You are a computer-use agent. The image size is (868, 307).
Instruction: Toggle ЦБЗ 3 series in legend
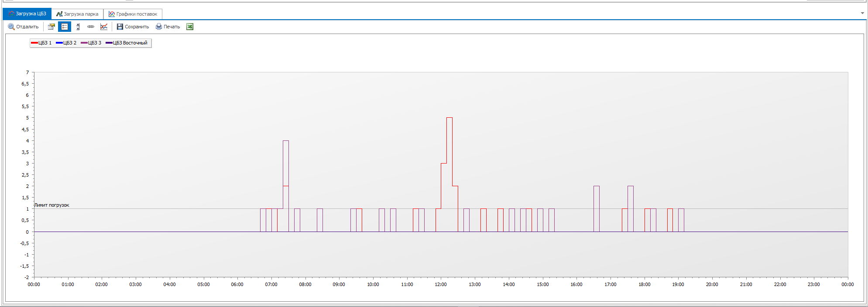pos(91,43)
